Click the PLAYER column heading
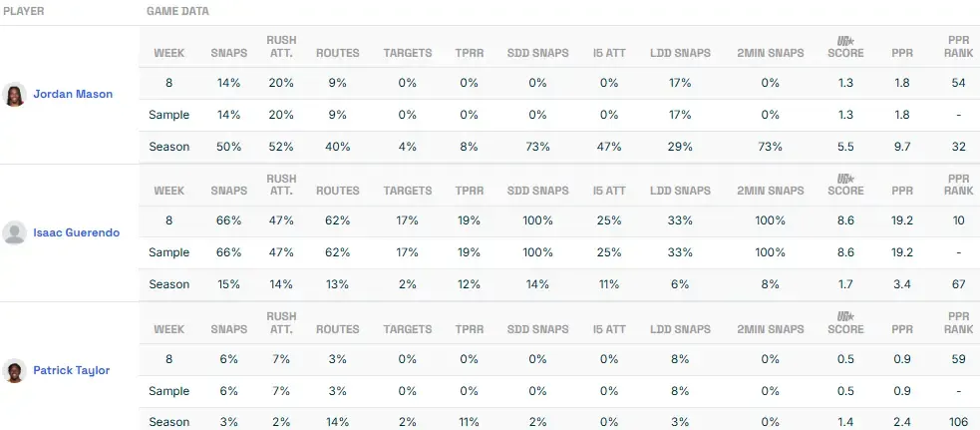Viewport: 980px width, 430px height. coord(23,11)
